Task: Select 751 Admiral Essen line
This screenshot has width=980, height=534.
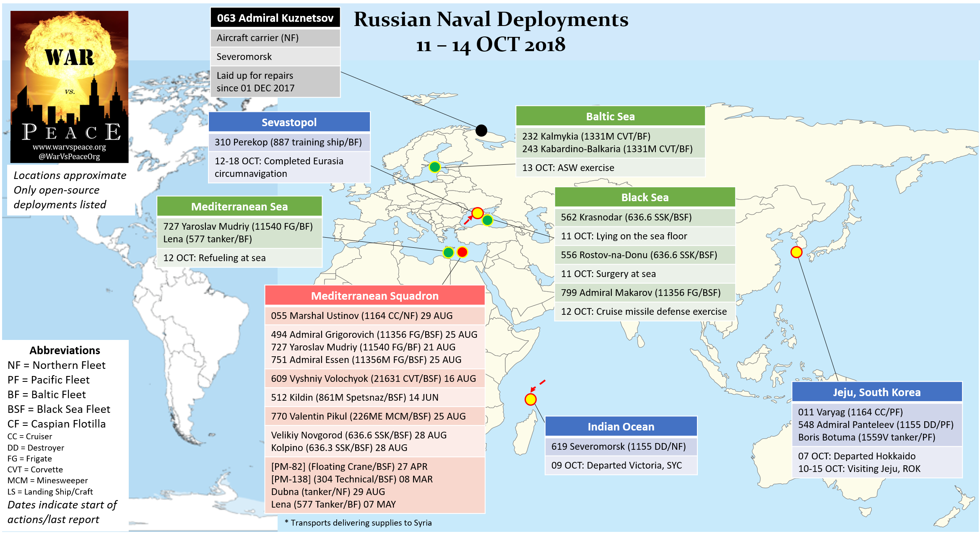Action: (366, 360)
